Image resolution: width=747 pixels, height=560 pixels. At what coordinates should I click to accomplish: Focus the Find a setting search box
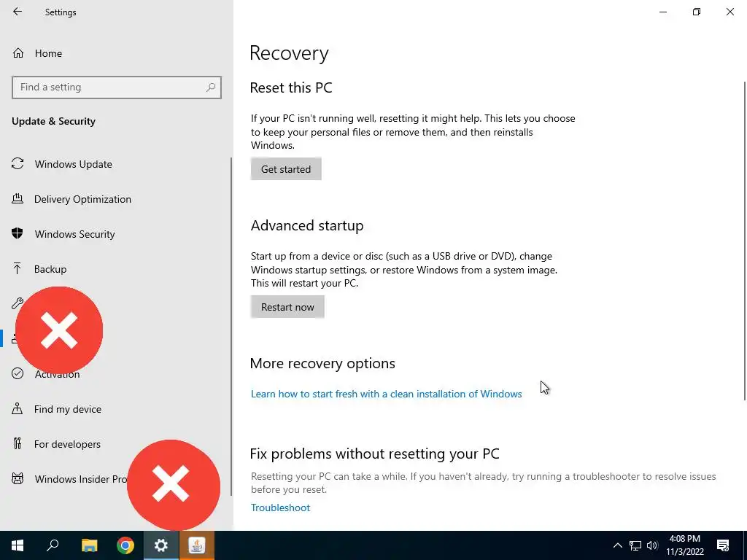(x=117, y=87)
